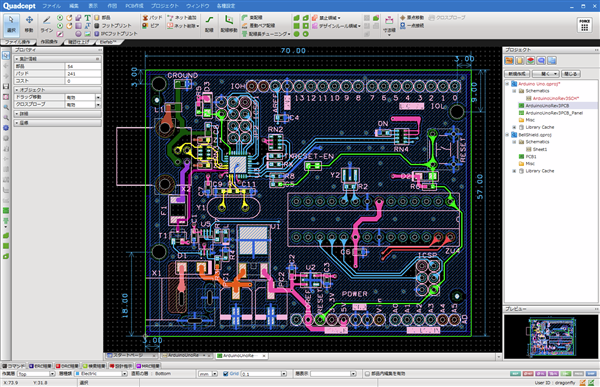Toggle the Grid checkbox in status bar
This screenshot has width=600, height=387.
point(225,374)
